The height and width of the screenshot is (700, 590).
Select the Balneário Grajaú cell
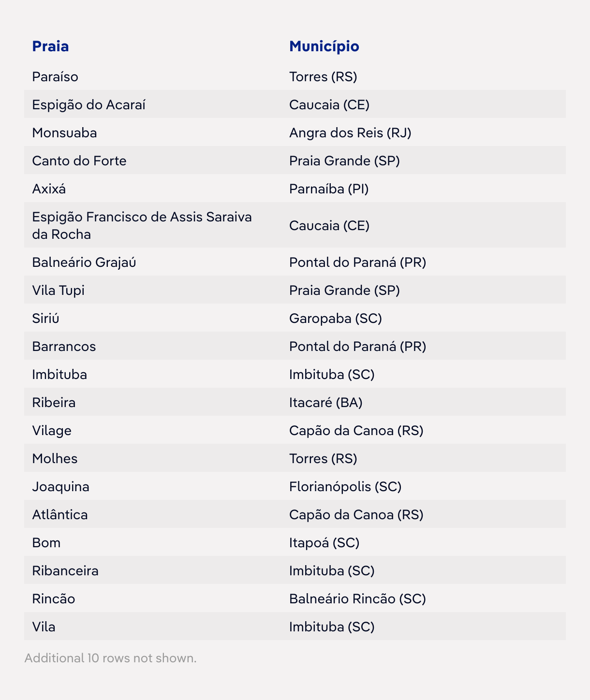tap(84, 262)
